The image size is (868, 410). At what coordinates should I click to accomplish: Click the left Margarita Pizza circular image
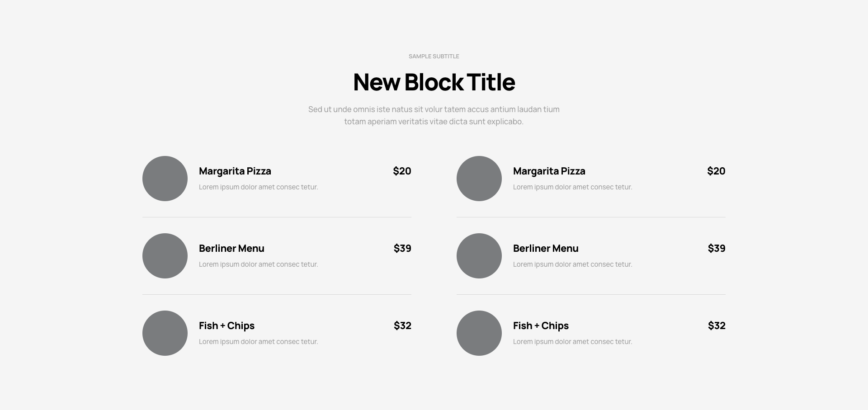tap(165, 179)
